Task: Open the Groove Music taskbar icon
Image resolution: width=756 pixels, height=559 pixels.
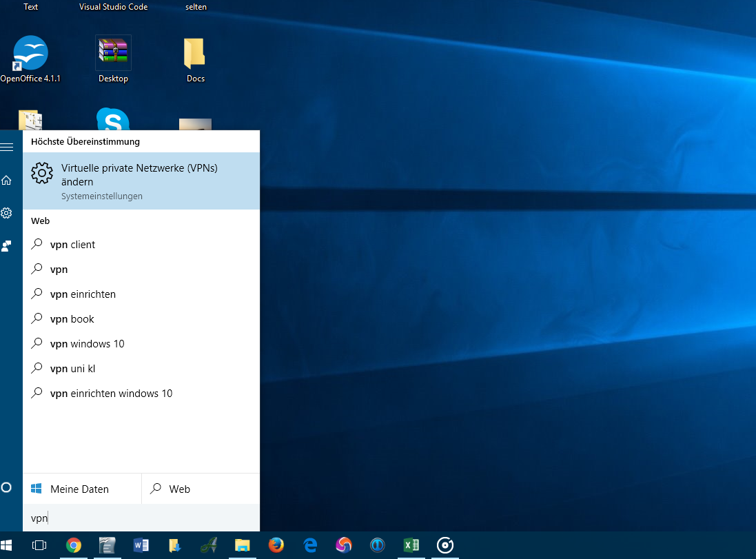Action: (445, 545)
